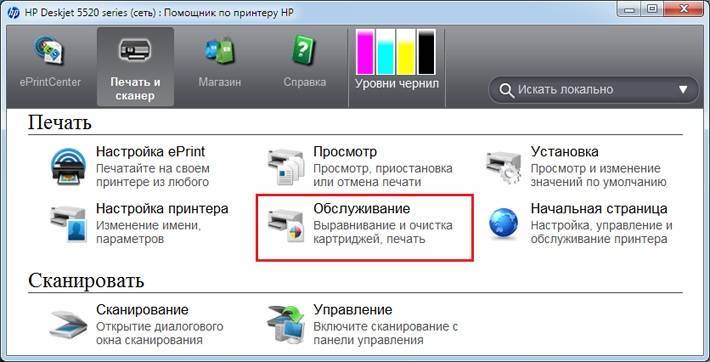Click text 'Печатайте на своем принтере из любого'
Viewport: 710px width, 362px height.
pos(153,175)
